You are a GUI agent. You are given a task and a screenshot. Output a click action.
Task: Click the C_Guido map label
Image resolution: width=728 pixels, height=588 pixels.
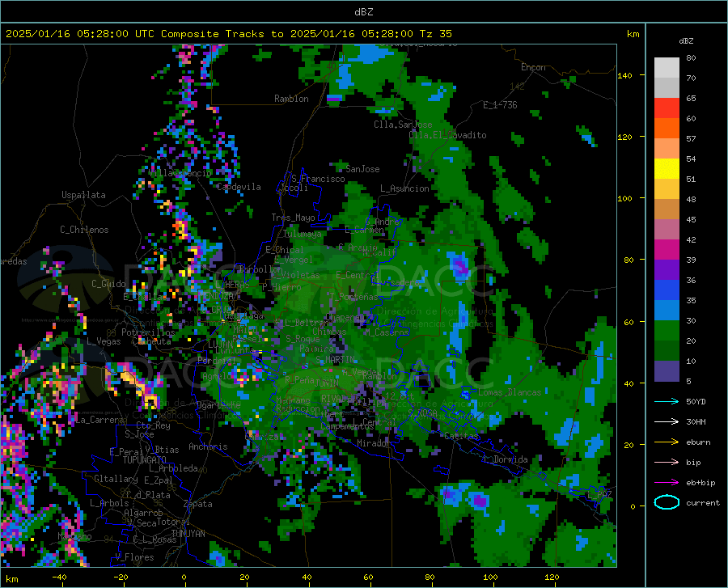click(108, 284)
